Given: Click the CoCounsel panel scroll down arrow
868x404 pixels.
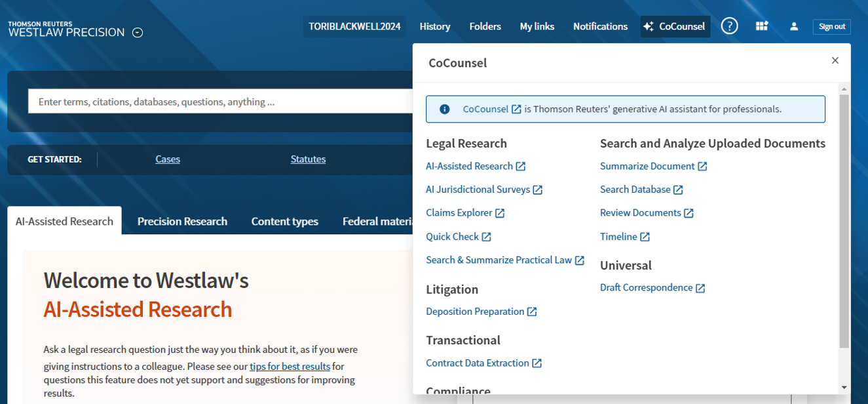Looking at the screenshot, I should click(844, 387).
